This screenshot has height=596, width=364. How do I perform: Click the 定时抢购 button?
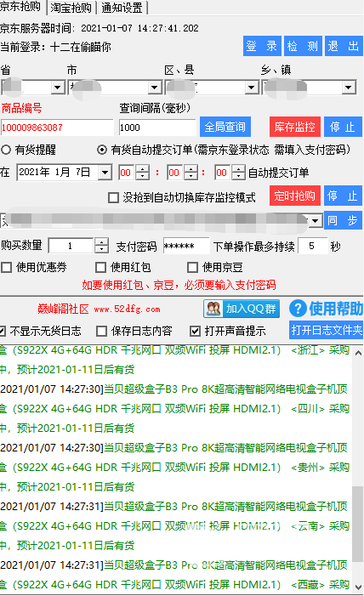pos(295,196)
